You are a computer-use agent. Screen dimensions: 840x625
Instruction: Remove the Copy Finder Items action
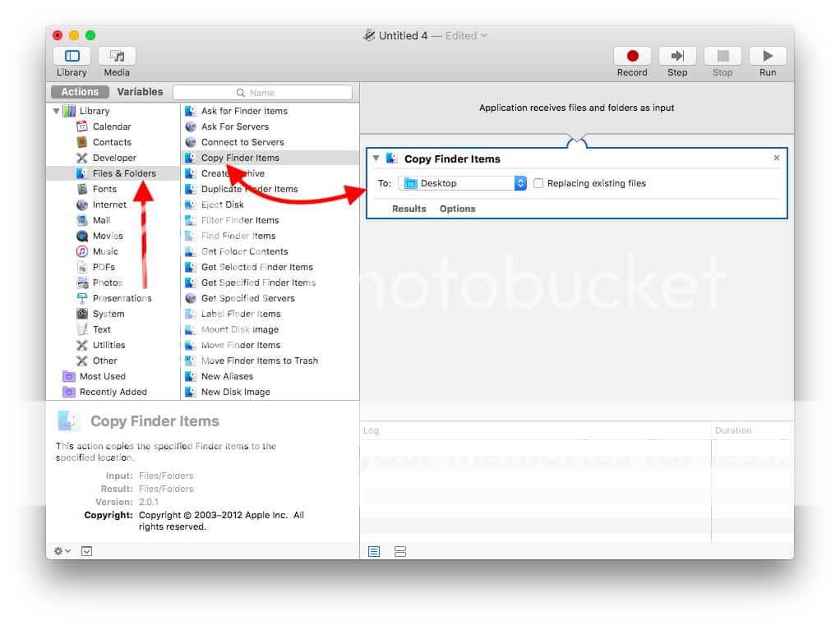pos(776,158)
